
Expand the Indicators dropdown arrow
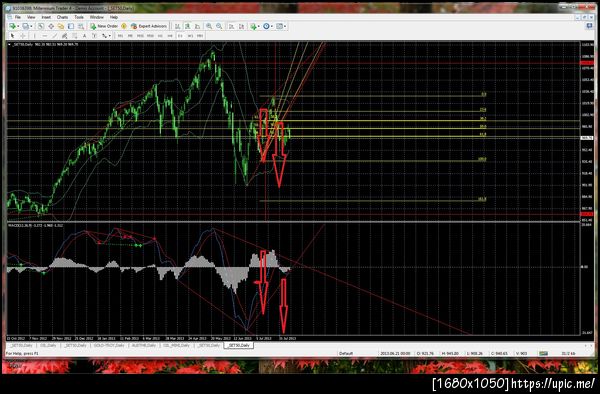coord(259,26)
